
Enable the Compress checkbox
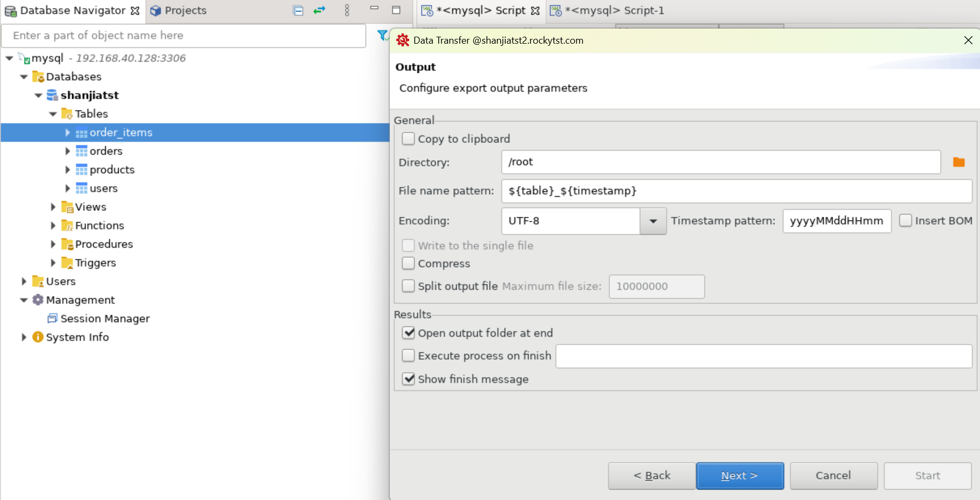[x=409, y=263]
